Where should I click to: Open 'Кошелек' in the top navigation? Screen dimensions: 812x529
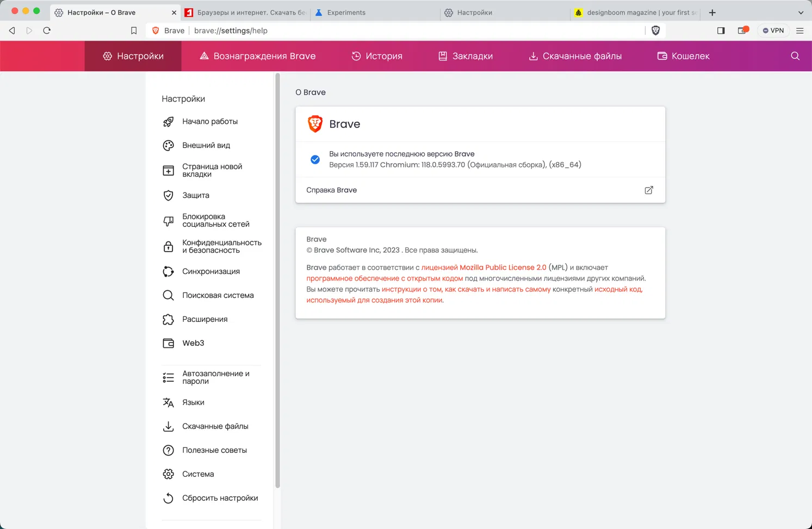[683, 56]
